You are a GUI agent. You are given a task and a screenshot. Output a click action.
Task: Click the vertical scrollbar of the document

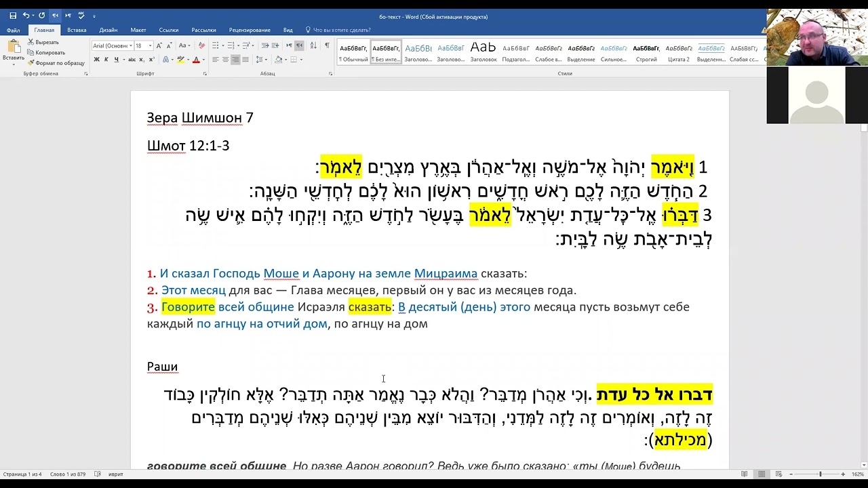coord(864,295)
